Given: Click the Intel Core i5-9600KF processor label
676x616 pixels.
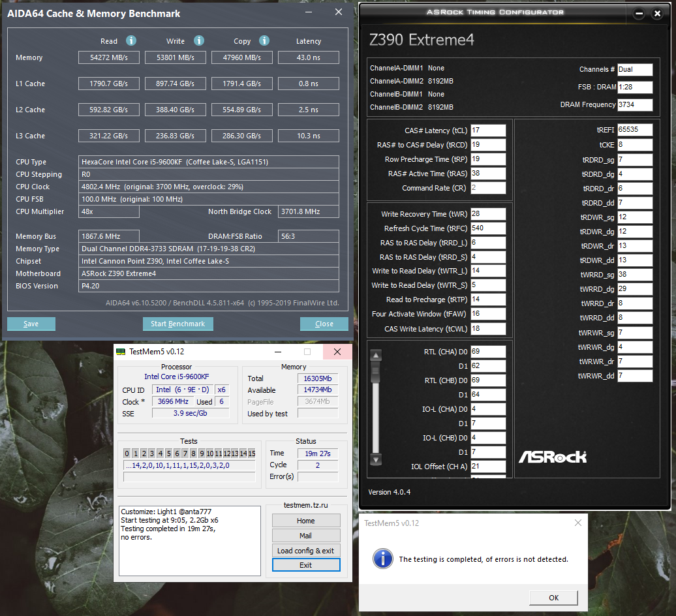Looking at the screenshot, I should pyautogui.click(x=176, y=377).
